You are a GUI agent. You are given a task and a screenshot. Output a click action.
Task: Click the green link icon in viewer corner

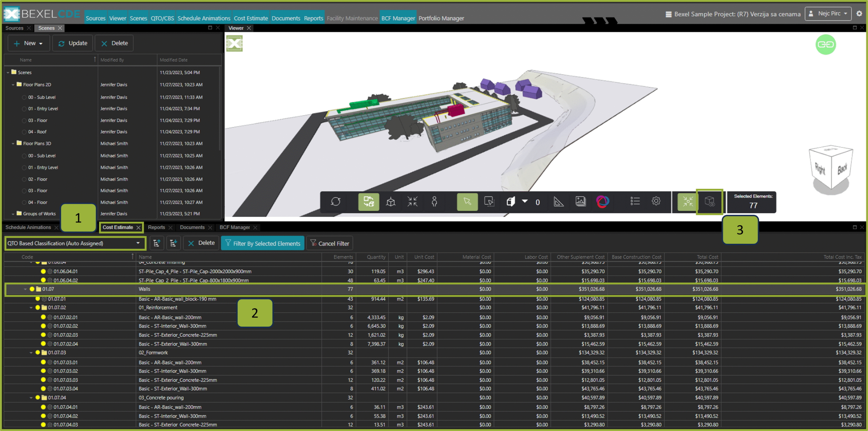pyautogui.click(x=826, y=44)
